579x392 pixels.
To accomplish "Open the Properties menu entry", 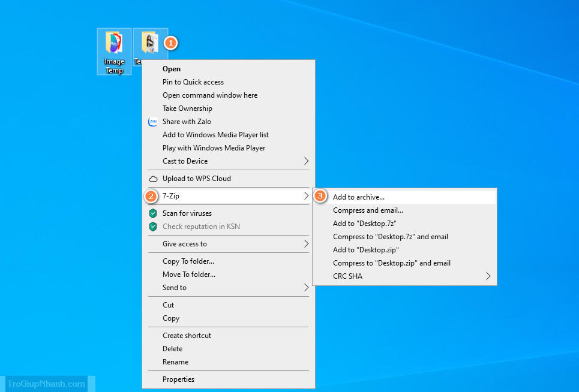I will pos(178,379).
